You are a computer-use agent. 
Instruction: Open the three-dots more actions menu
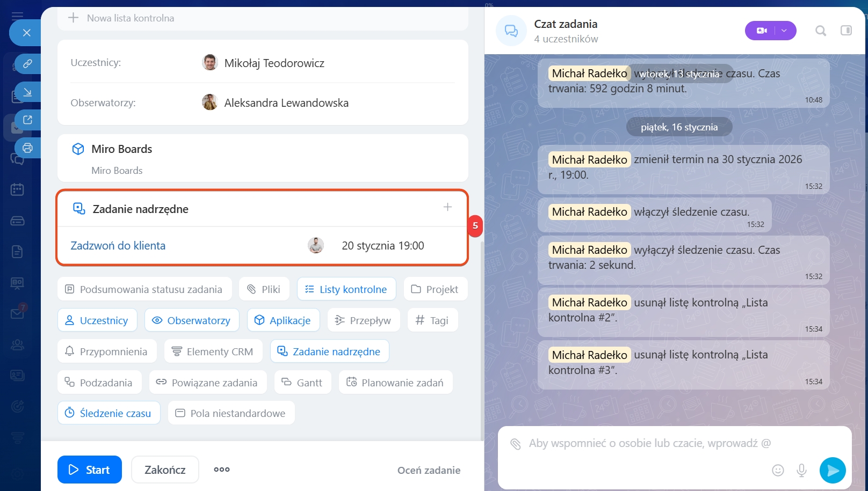221,470
